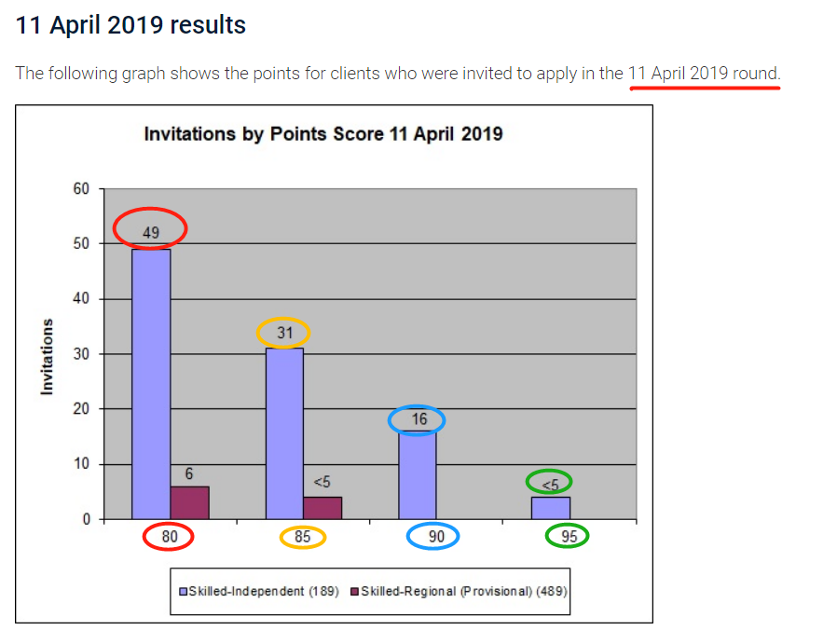837x644 pixels.
Task: Click the orange-circled 31 value label
Action: (x=284, y=333)
